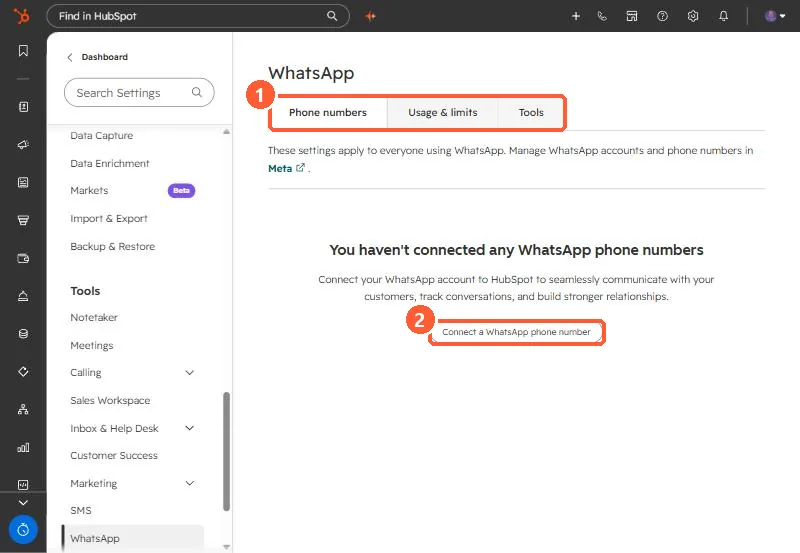800x553 pixels.
Task: Open the settings gear icon in top bar
Action: pyautogui.click(x=693, y=16)
